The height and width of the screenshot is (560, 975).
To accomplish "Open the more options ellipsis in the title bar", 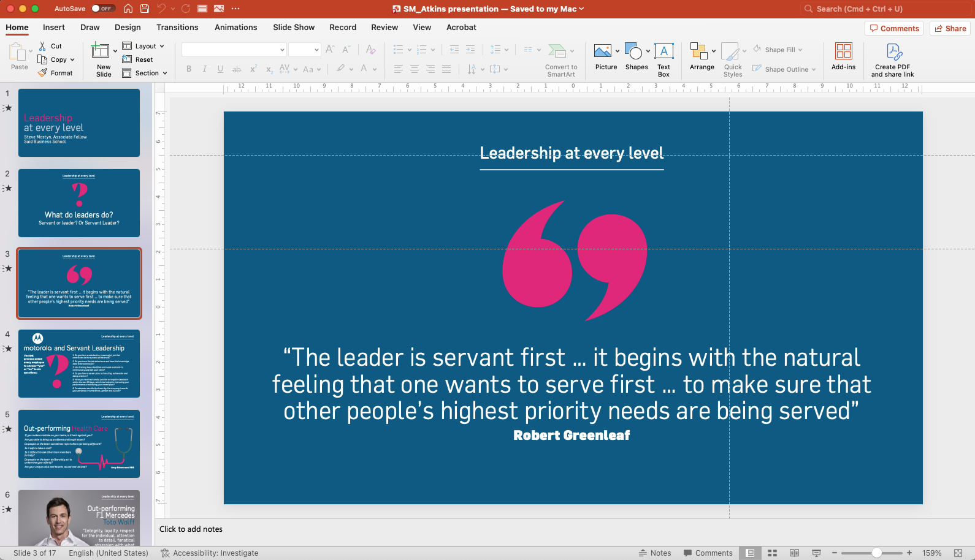I will coord(235,9).
